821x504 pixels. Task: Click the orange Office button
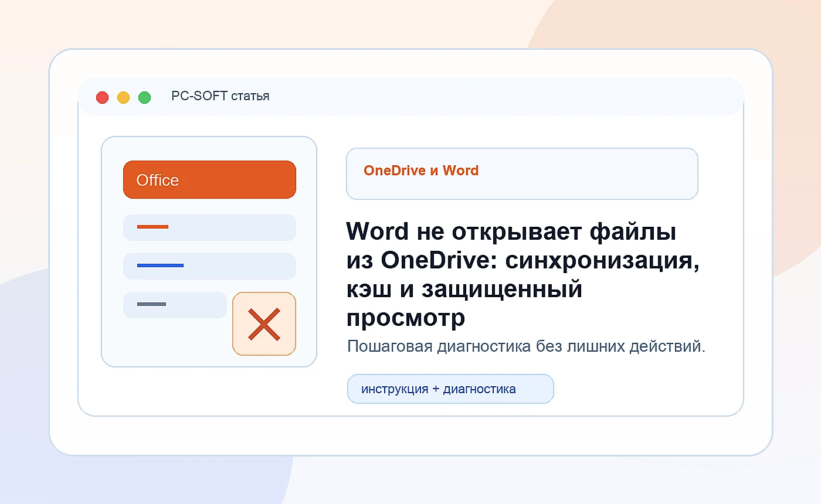point(209,180)
